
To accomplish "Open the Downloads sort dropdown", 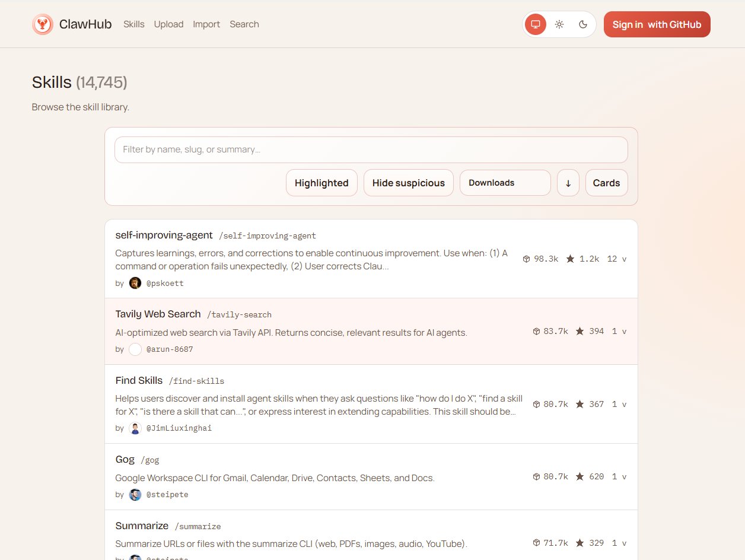I will click(505, 183).
